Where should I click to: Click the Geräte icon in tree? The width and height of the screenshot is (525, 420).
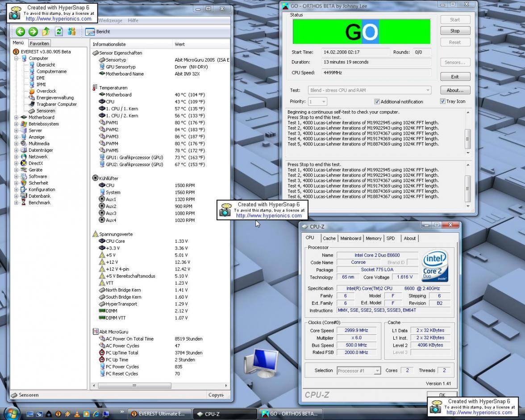click(x=23, y=170)
